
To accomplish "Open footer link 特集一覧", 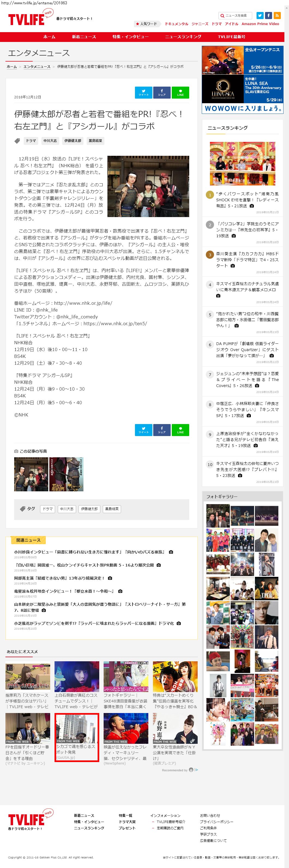I will (x=125, y=816).
